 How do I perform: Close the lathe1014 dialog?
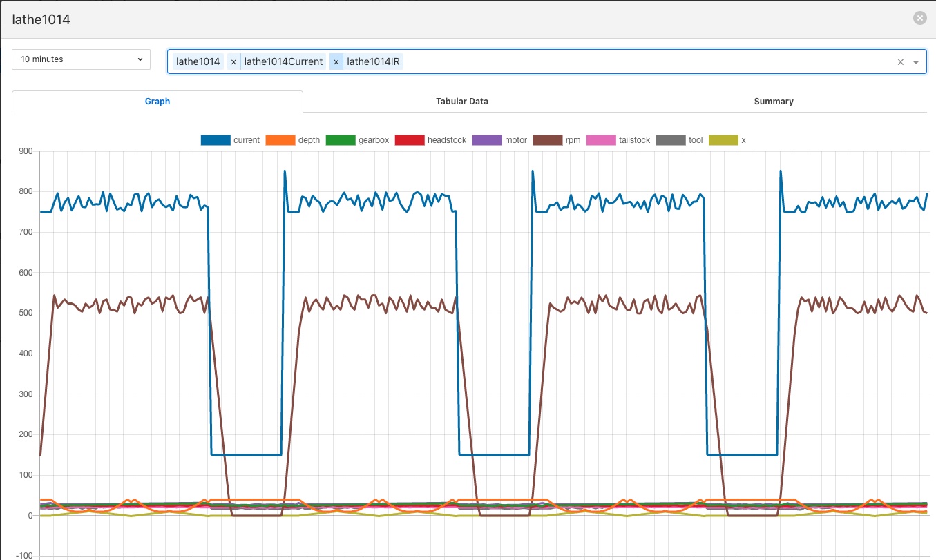click(919, 19)
